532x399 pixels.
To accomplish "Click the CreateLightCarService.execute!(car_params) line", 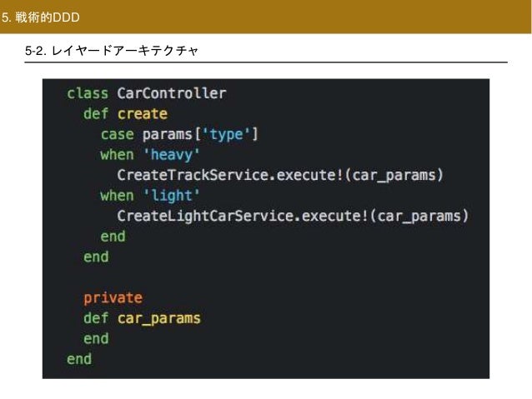I will tap(293, 217).
